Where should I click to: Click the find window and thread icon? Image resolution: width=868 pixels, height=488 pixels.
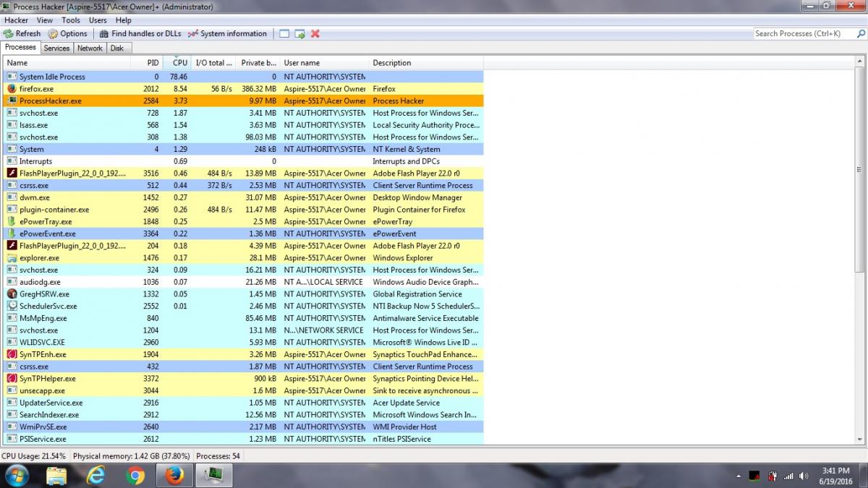coord(299,33)
